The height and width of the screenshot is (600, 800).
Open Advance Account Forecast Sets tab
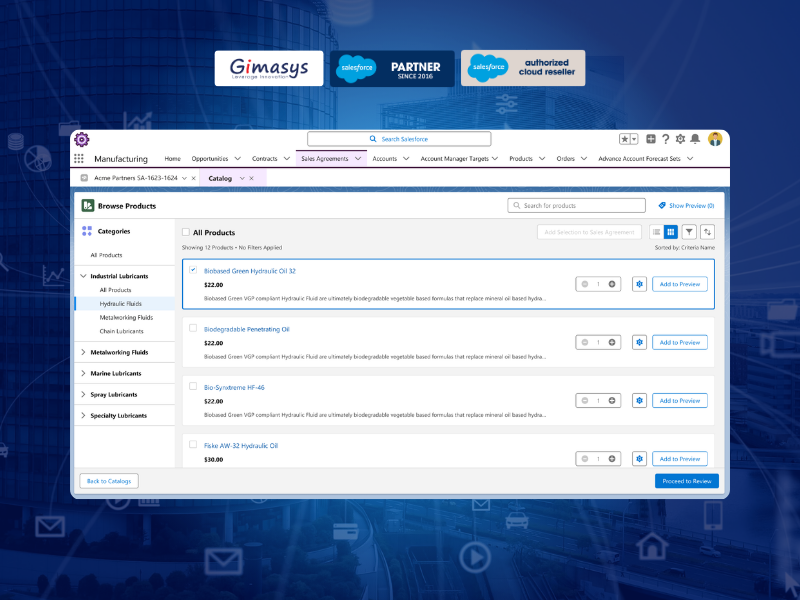click(x=639, y=159)
